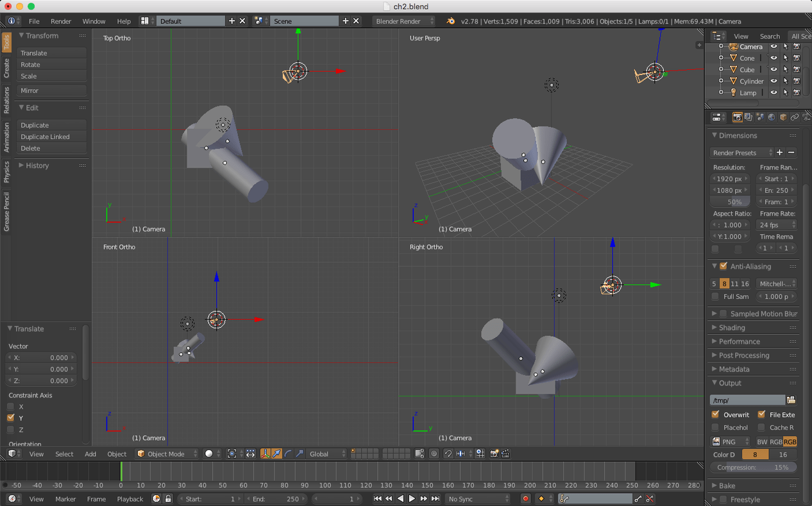Screen dimensions: 812x506
Task: Click the Scene properties icon
Action: click(760, 117)
